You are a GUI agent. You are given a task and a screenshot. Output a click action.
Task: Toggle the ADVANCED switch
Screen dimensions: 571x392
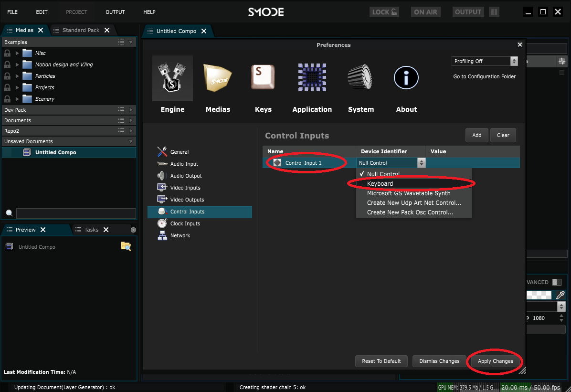557,282
